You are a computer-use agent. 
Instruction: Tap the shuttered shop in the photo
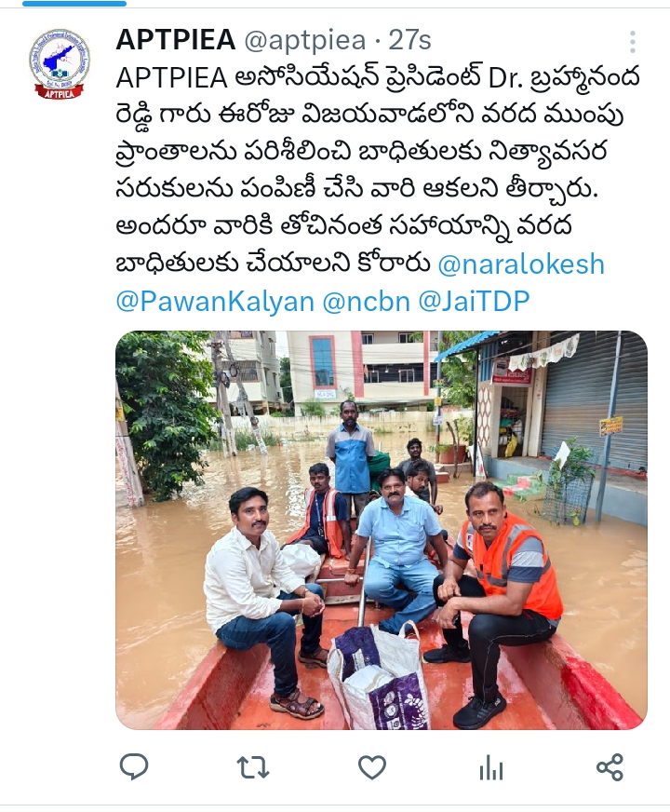pyautogui.click(x=594, y=399)
